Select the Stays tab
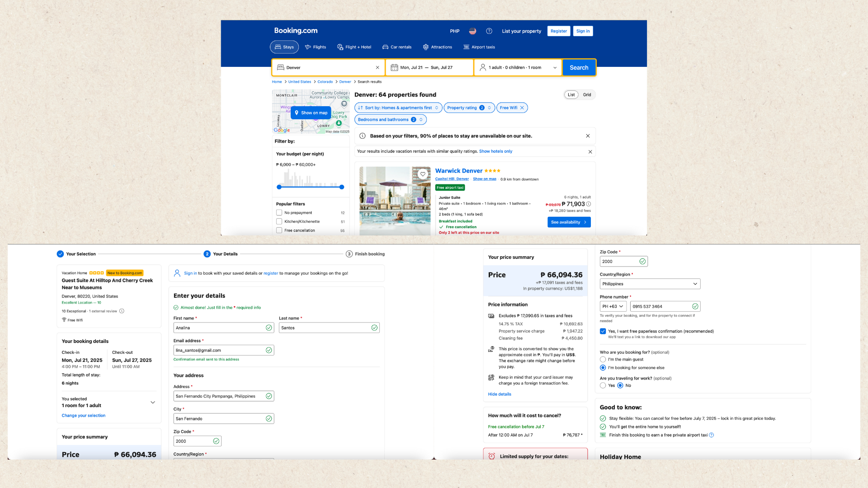The width and height of the screenshot is (868, 488). point(284,47)
